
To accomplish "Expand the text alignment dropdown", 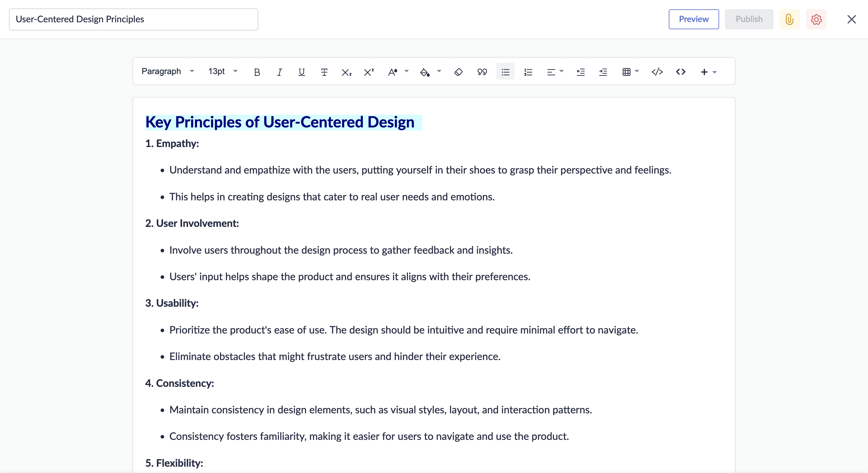I will (555, 72).
